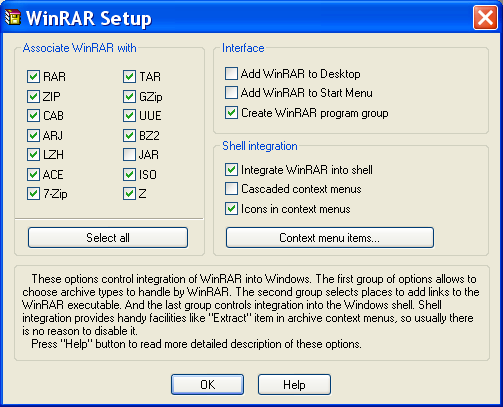Open Context menu items dialog
The width and height of the screenshot is (503, 407).
330,238
